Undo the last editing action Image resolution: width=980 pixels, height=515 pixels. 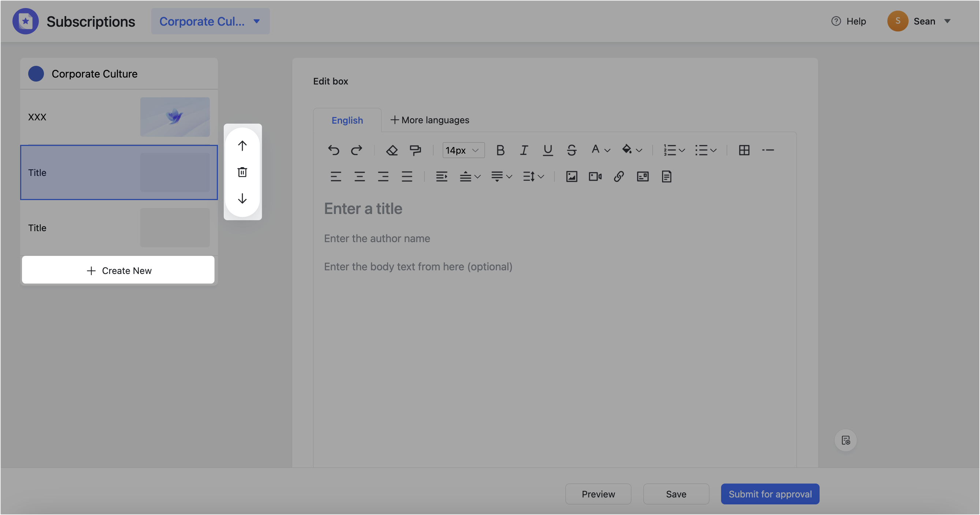334,150
